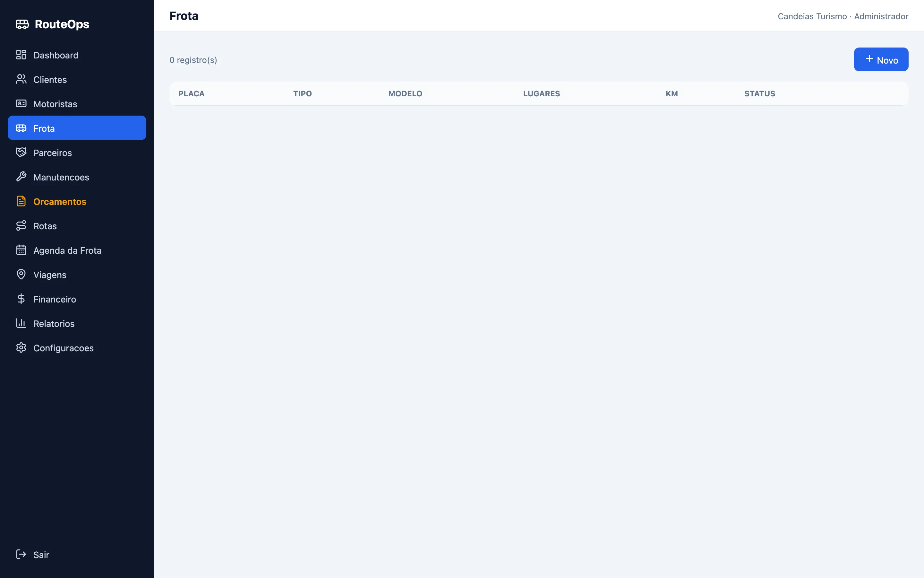This screenshot has width=924, height=578.
Task: Click the Dashboard grid icon
Action: pos(21,55)
